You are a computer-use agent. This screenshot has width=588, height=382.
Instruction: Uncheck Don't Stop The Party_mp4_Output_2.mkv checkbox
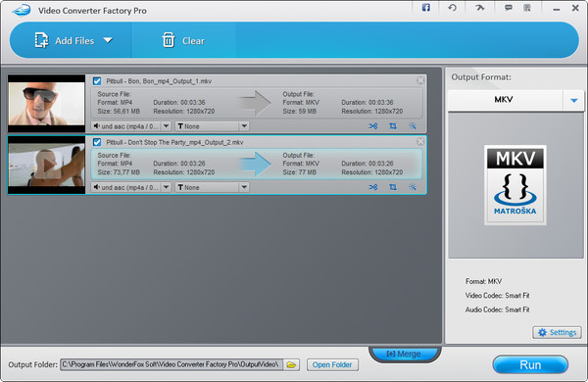pos(97,142)
